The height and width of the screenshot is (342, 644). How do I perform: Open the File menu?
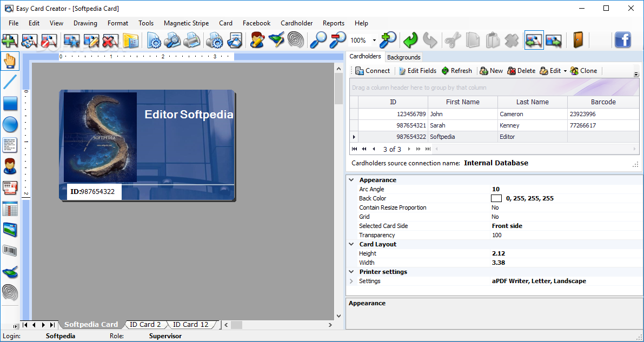point(14,23)
